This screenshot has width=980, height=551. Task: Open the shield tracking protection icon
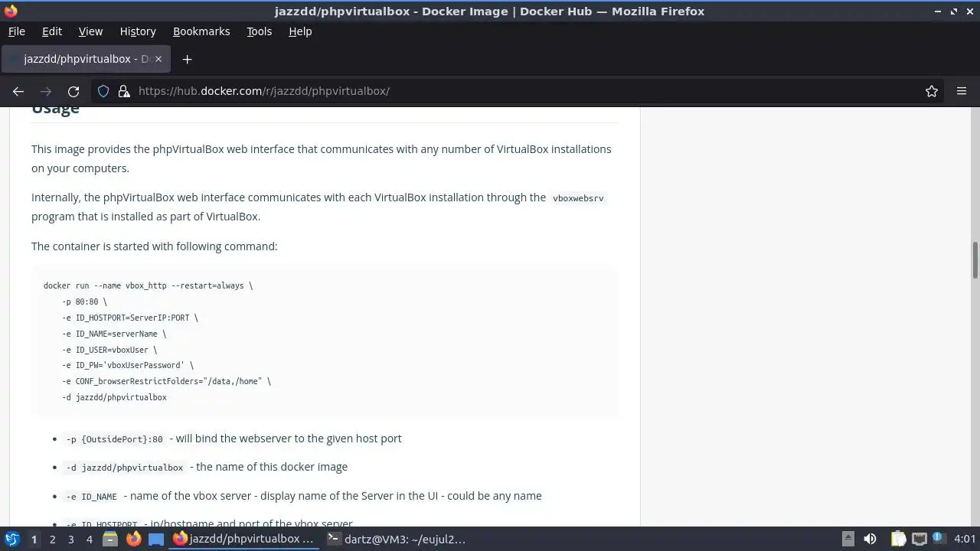(103, 91)
